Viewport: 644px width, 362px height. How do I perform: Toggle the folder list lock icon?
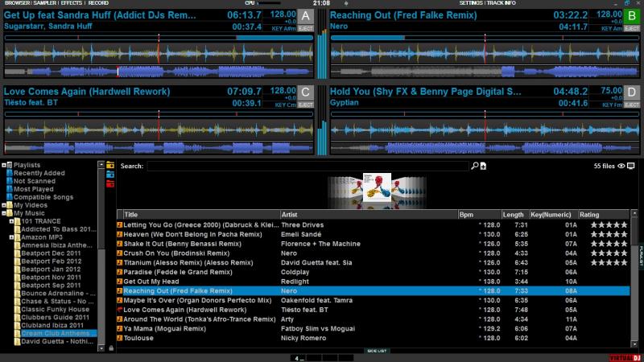111,348
